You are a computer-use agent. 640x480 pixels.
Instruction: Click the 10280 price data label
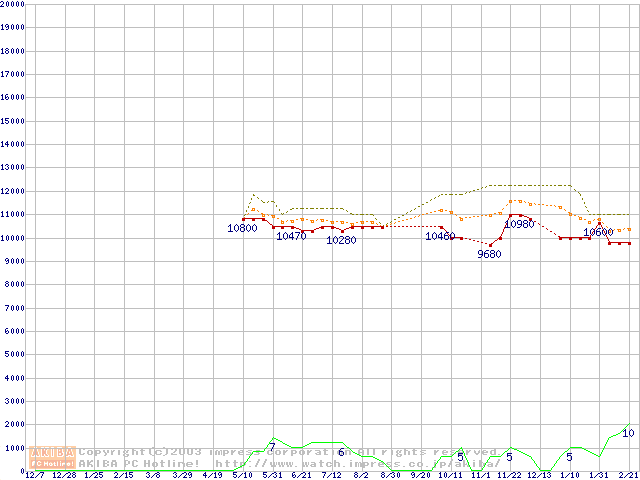tap(341, 241)
